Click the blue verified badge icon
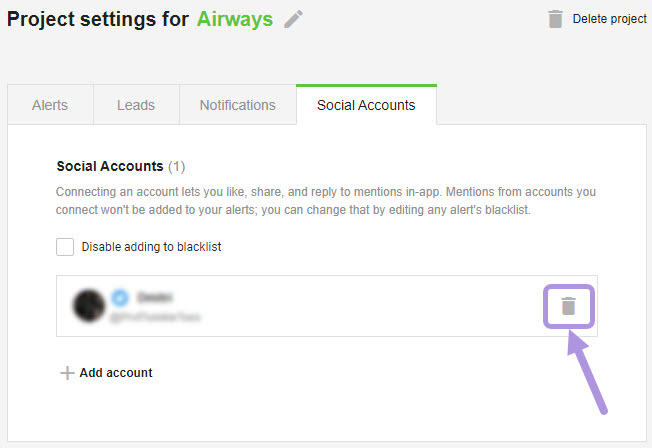 coord(120,297)
